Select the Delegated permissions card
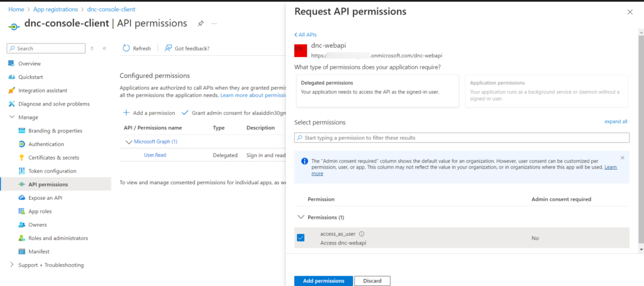The width and height of the screenshot is (644, 286). tap(377, 91)
